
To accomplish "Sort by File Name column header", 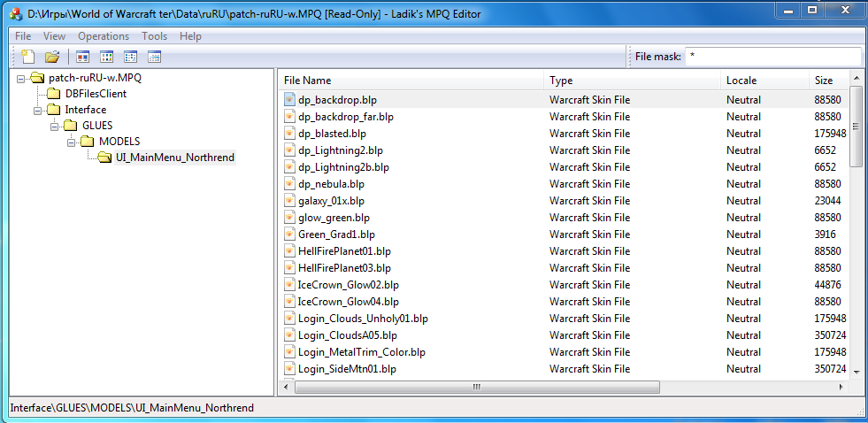I will tap(411, 81).
